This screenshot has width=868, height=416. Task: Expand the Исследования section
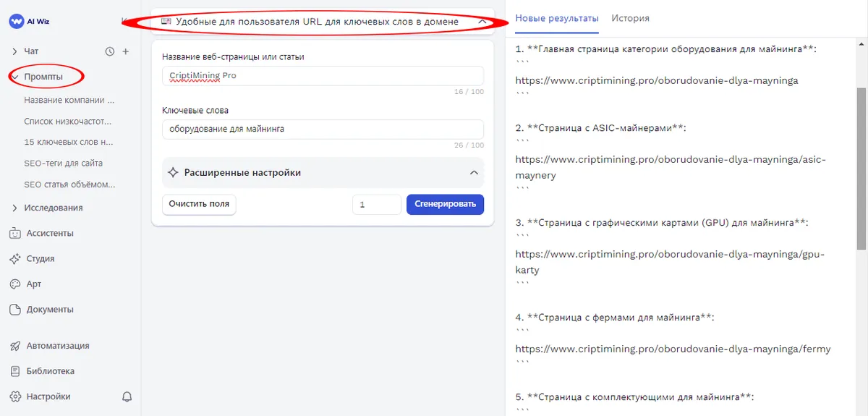point(14,208)
